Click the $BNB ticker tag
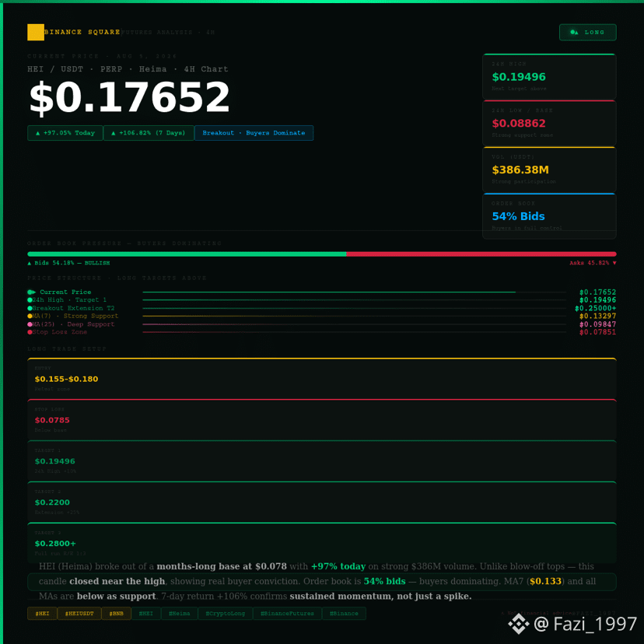Screen dimensions: 644x644 pos(116,614)
